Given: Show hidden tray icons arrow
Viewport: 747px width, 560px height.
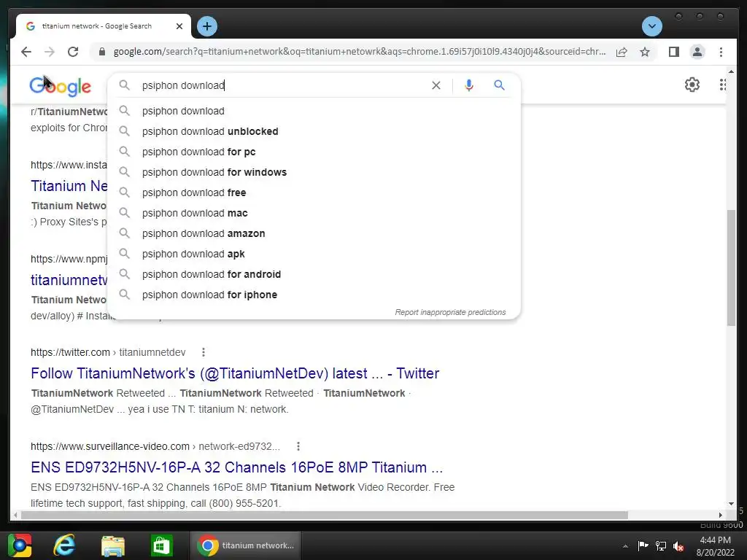Looking at the screenshot, I should (x=625, y=546).
